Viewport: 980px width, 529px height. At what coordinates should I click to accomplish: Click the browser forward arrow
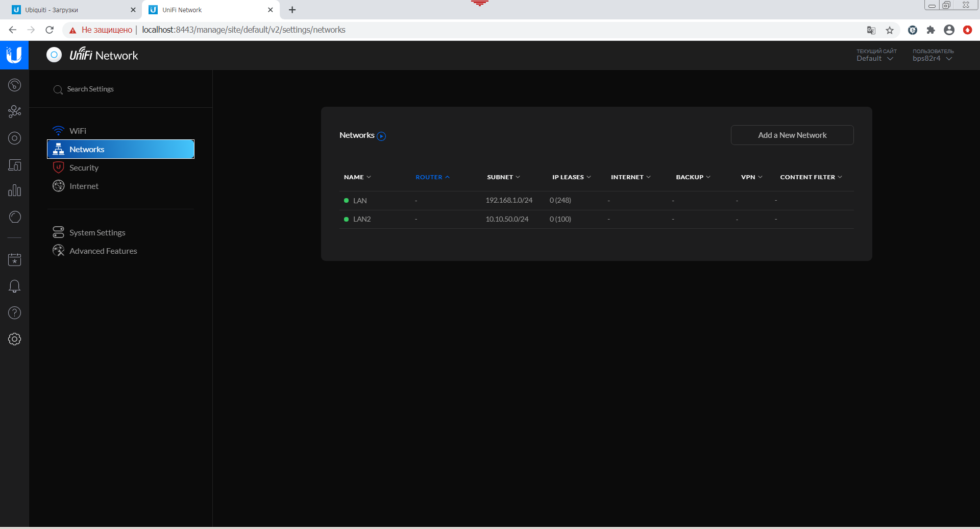(x=31, y=30)
